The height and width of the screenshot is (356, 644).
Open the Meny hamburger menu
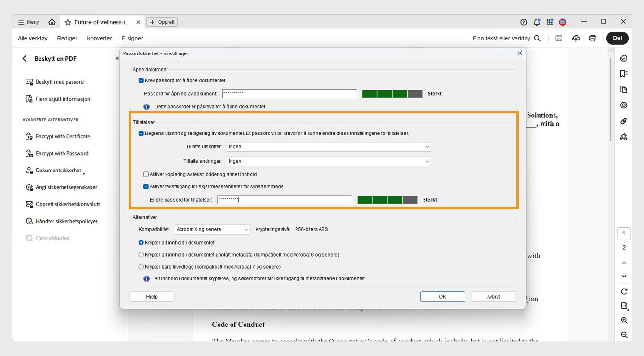click(28, 22)
